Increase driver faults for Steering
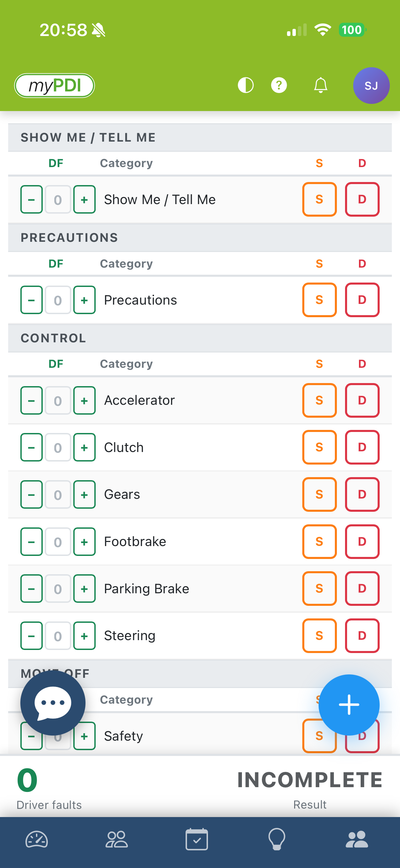400x868 pixels. click(x=84, y=636)
